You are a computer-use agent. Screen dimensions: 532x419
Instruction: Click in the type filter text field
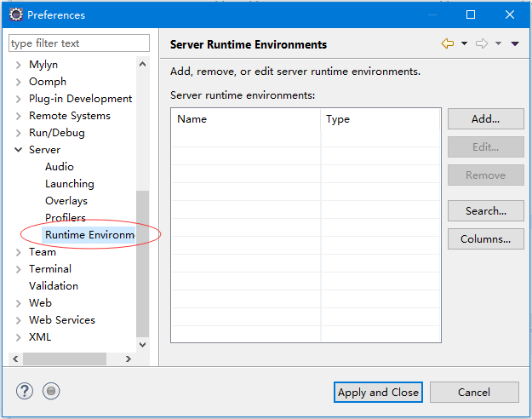click(78, 43)
